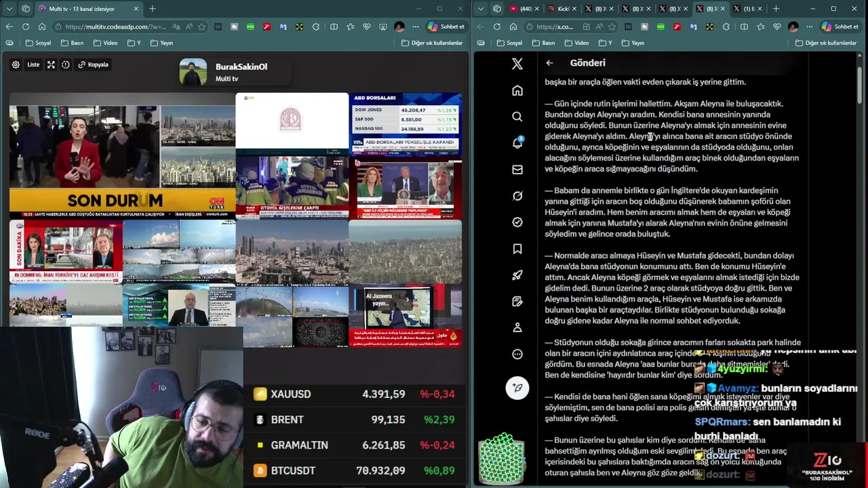
Task: Open the ABD Borsaları stream tile
Action: [x=406, y=125]
